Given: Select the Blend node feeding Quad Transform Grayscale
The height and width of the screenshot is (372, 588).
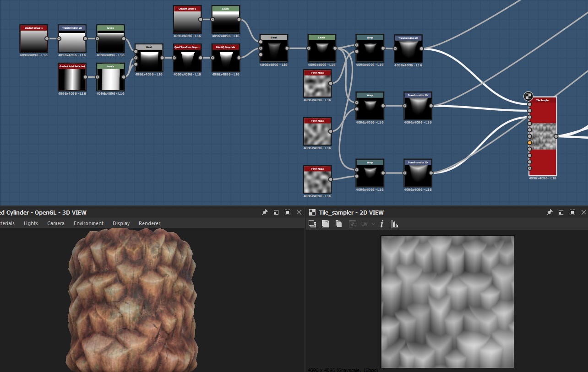Looking at the screenshot, I should point(149,58).
